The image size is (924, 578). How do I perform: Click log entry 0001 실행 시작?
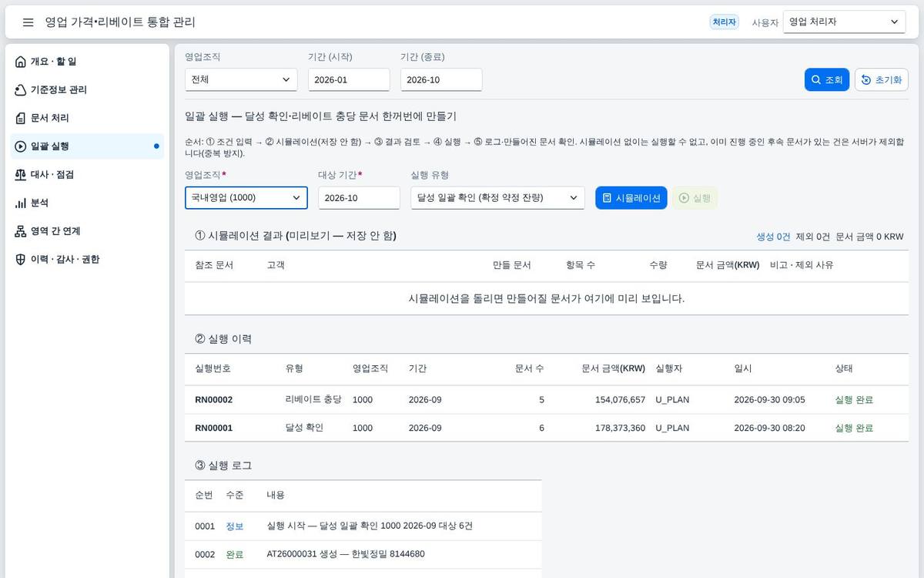tap(370, 526)
